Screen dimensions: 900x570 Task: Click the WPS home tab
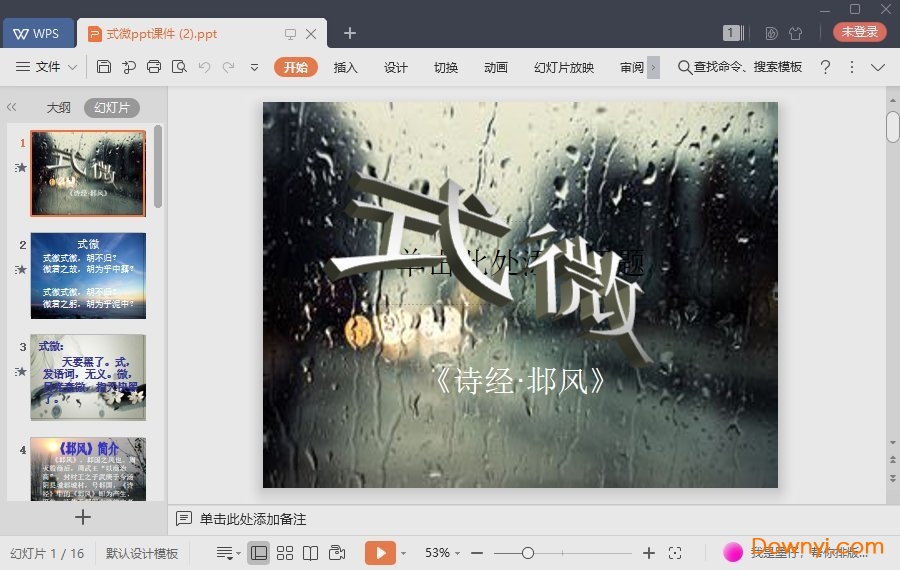click(38, 33)
